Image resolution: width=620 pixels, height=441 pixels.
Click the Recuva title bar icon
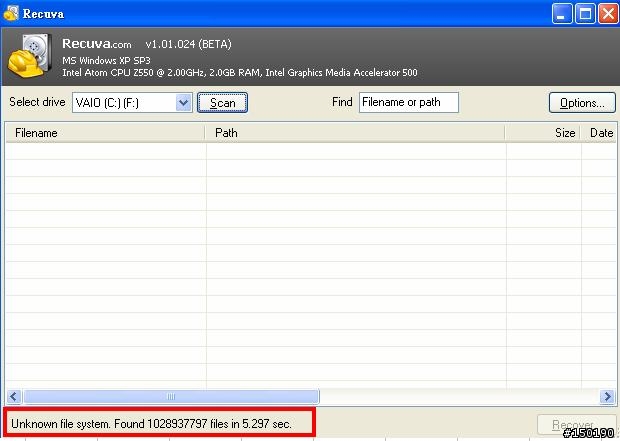point(11,13)
